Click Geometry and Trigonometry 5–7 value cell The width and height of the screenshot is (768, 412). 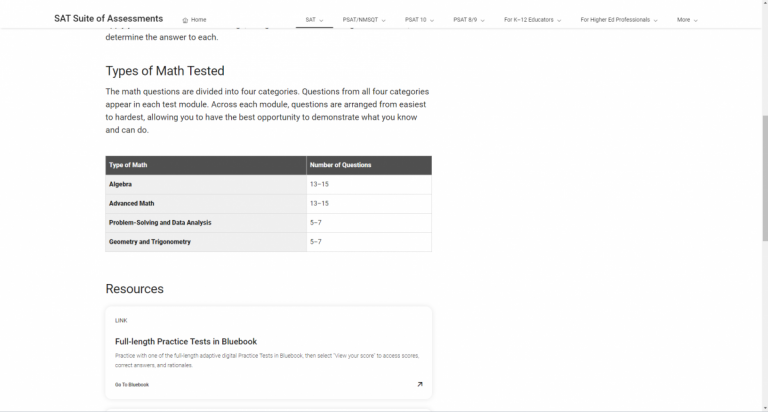369,242
